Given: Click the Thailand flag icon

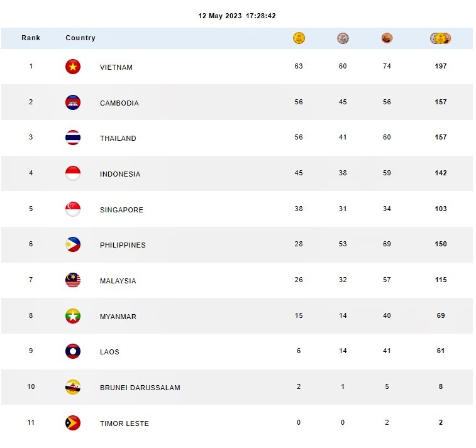Looking at the screenshot, I should [73, 138].
